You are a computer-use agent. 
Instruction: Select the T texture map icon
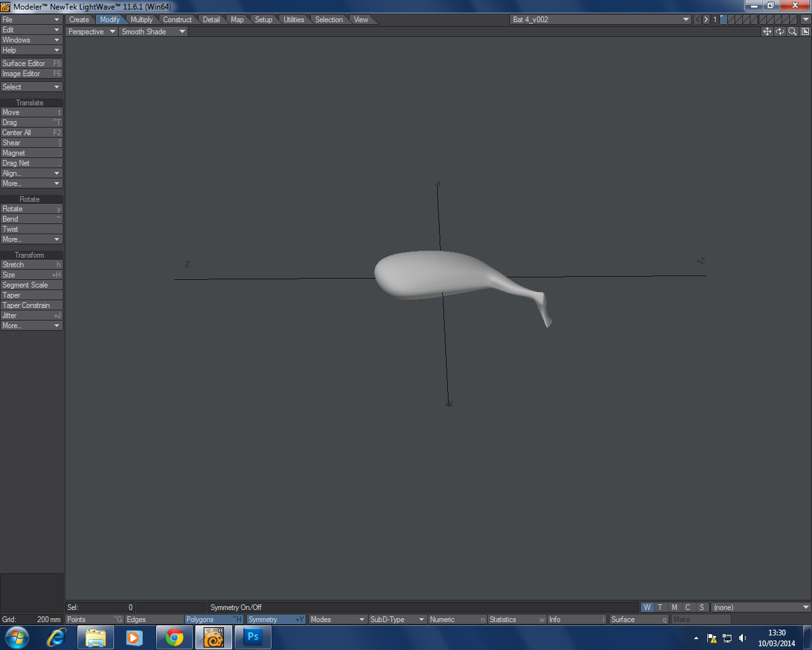coord(660,607)
